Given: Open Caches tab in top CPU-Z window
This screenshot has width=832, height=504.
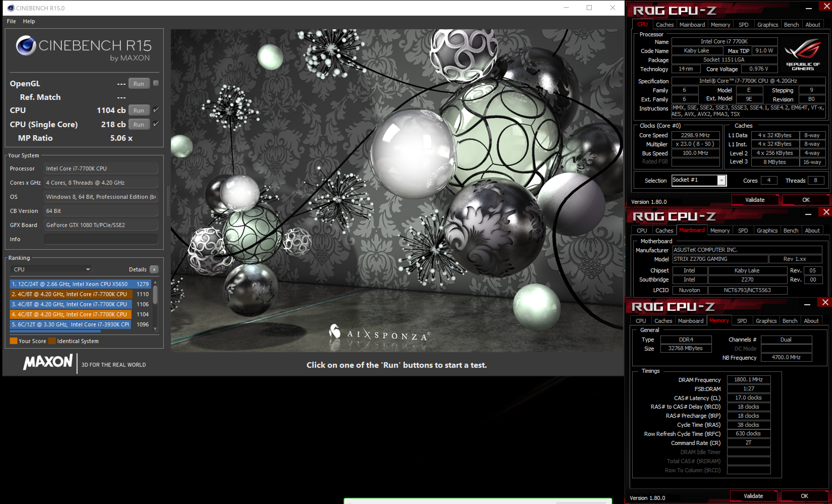Looking at the screenshot, I should click(664, 25).
